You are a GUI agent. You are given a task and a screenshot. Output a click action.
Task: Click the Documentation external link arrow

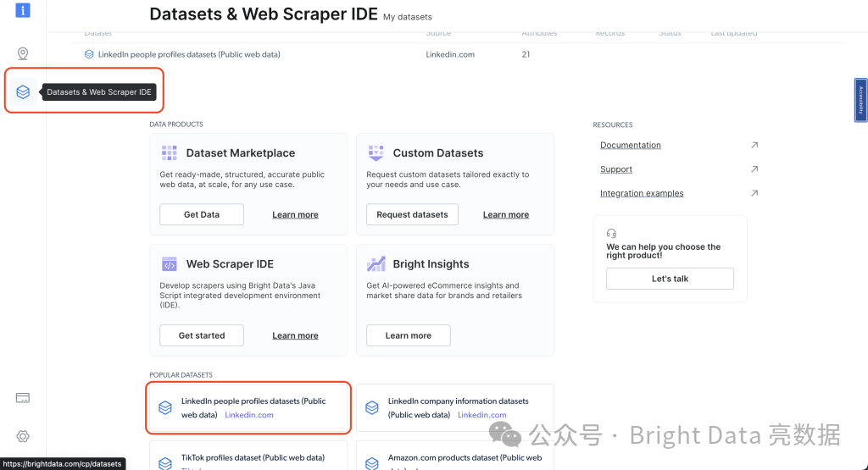(754, 145)
